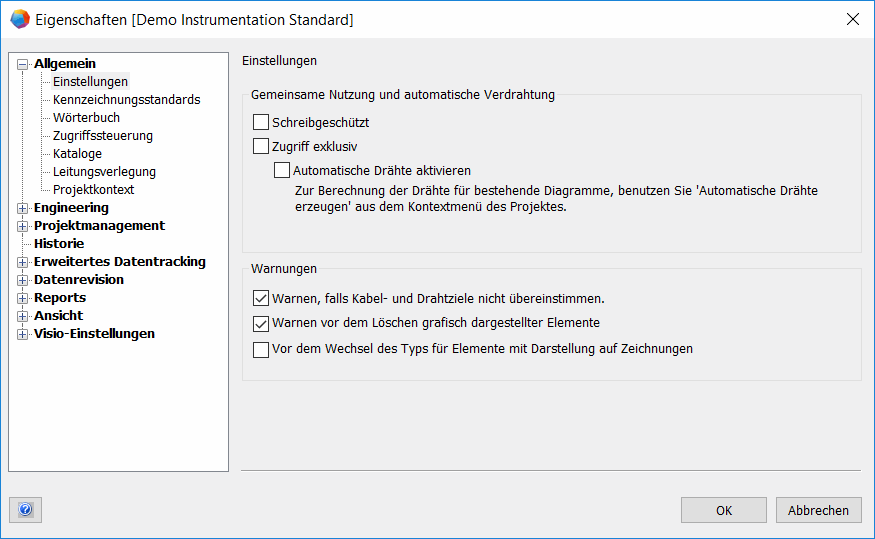Image resolution: width=875 pixels, height=539 pixels.
Task: Select the Historie tree item
Action: (x=59, y=244)
